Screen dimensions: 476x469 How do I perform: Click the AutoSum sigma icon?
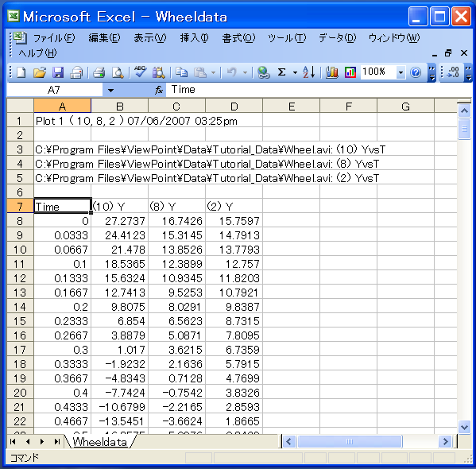point(282,72)
